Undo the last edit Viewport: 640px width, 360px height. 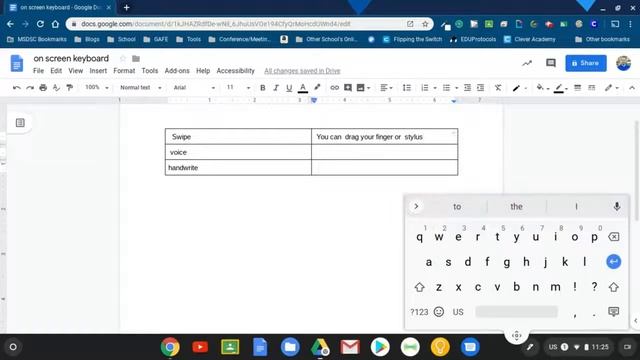[x=17, y=88]
